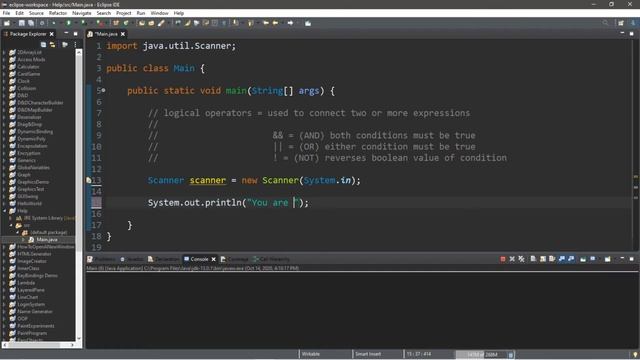Screen dimensions: 640x360
Task: Click the Pin Editor toolbar icon
Action: pos(308,23)
